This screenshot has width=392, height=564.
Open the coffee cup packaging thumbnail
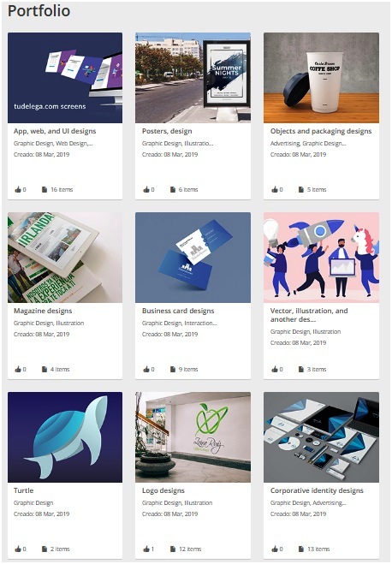[321, 78]
